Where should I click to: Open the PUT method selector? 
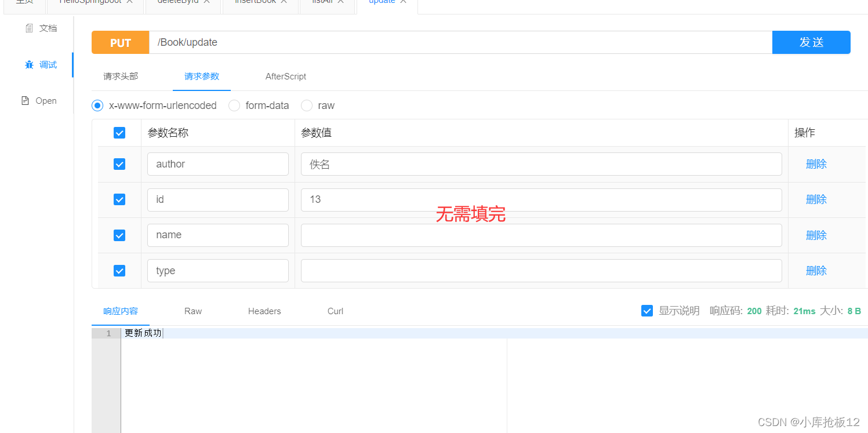tap(121, 42)
